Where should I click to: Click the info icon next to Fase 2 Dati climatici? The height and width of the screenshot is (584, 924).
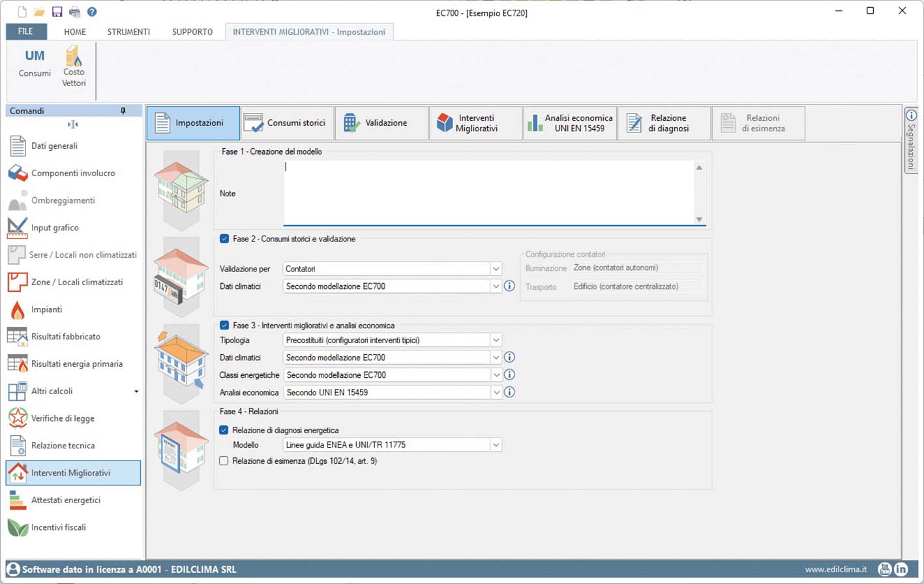coord(510,286)
